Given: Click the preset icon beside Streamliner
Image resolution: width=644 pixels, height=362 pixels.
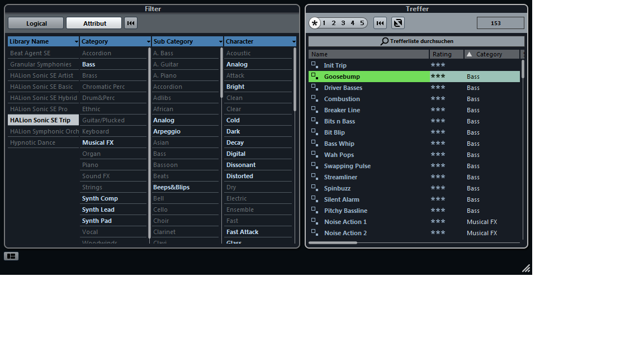Looking at the screenshot, I should pos(315,177).
